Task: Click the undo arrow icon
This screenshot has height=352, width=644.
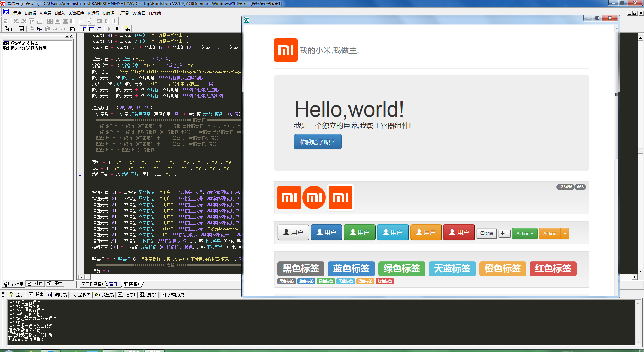Action: click(63, 29)
